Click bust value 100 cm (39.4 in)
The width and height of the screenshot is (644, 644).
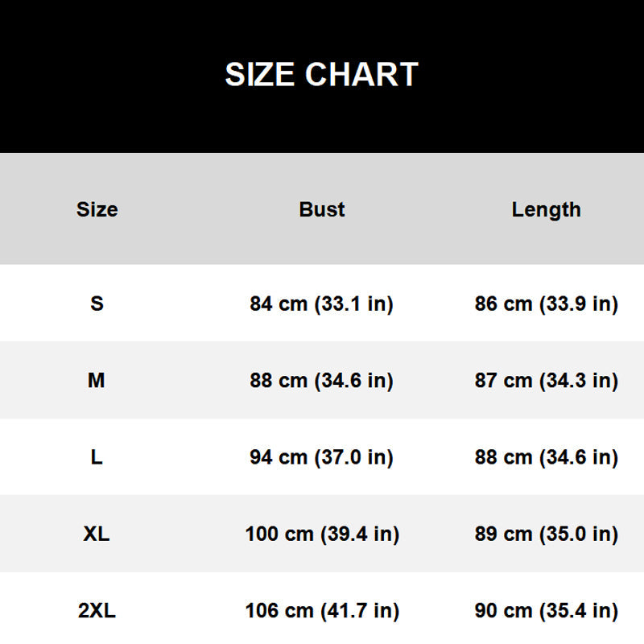pos(321,534)
